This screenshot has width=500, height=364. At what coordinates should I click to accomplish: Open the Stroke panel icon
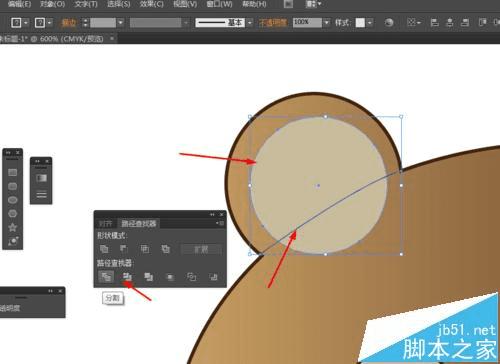(x=41, y=194)
